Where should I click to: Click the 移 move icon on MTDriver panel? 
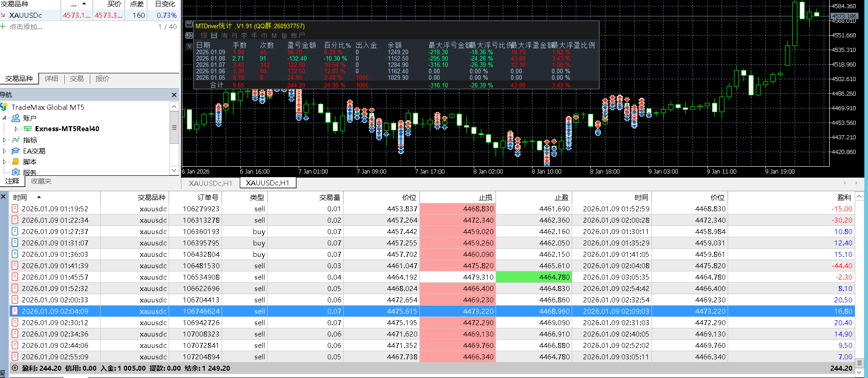[189, 35]
